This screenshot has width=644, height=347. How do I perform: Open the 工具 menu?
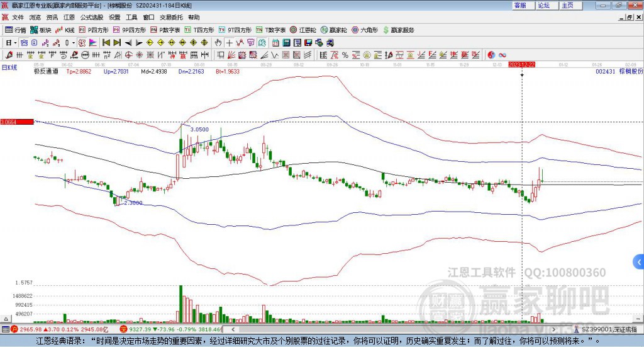point(131,17)
